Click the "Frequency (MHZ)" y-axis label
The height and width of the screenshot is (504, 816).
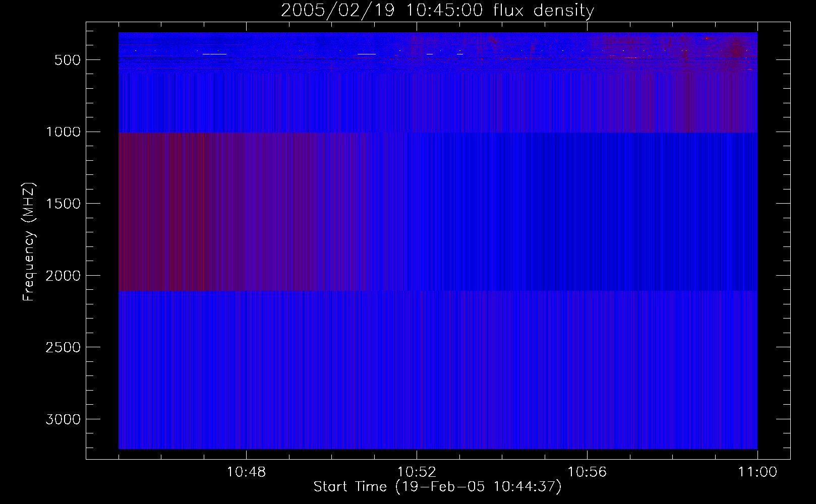29,242
